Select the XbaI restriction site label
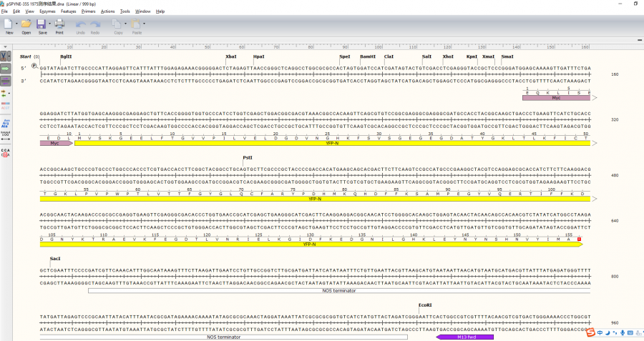This screenshot has height=341, width=644. point(231,56)
